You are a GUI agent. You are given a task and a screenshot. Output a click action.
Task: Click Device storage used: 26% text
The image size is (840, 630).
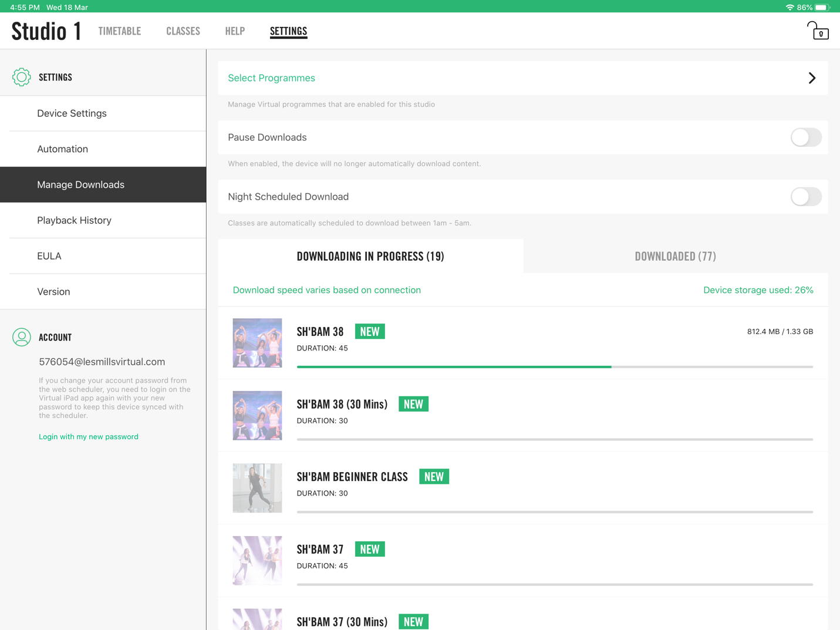758,290
